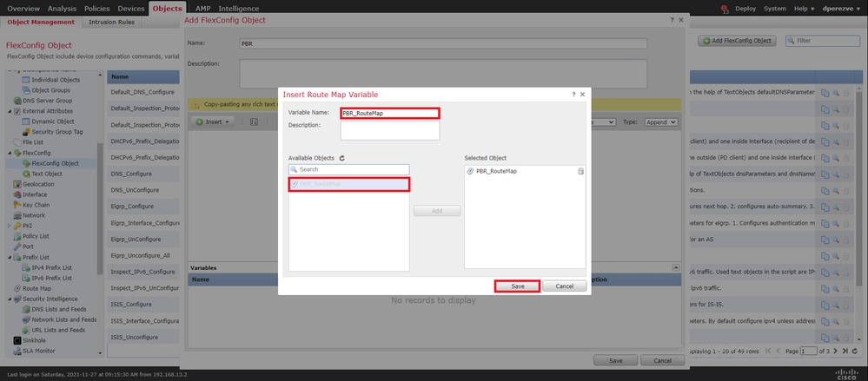Expand the PKI tree node

point(10,226)
